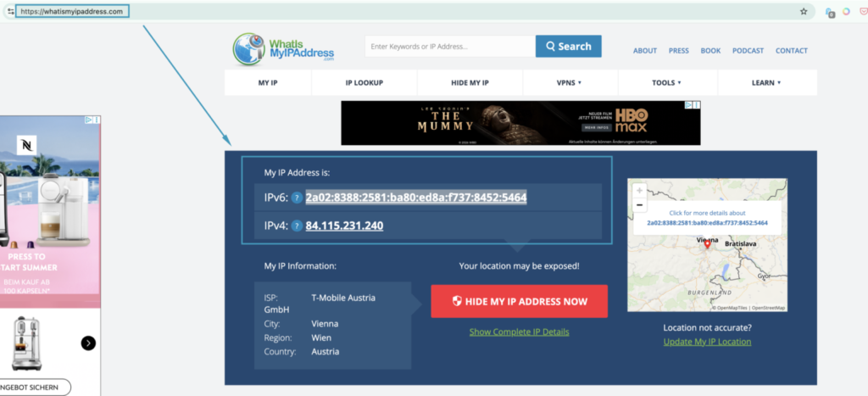Click the WhatIsMyIPAddress globe logo
The image size is (868, 396).
pos(249,49)
